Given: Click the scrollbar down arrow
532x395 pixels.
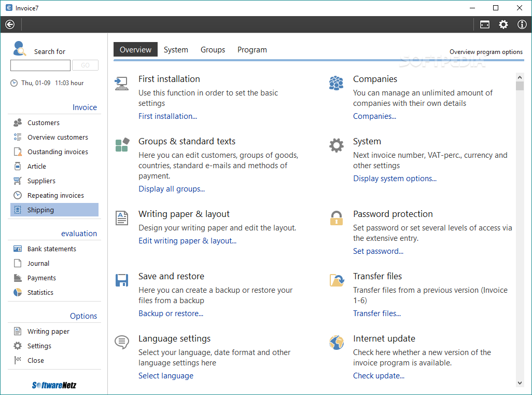Looking at the screenshot, I should (520, 383).
